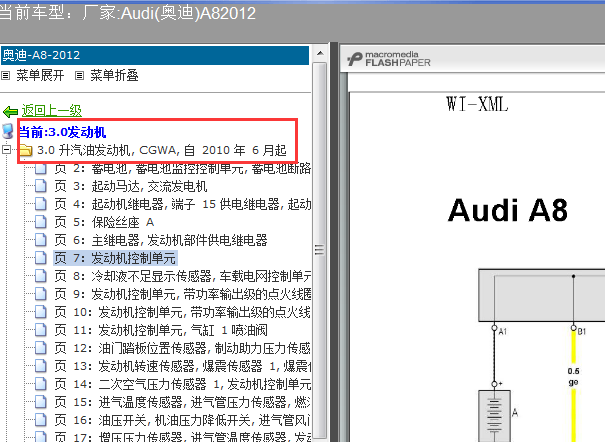Open 页 11: 气缸 1 喷油阀
The image size is (605, 442).
(161, 330)
